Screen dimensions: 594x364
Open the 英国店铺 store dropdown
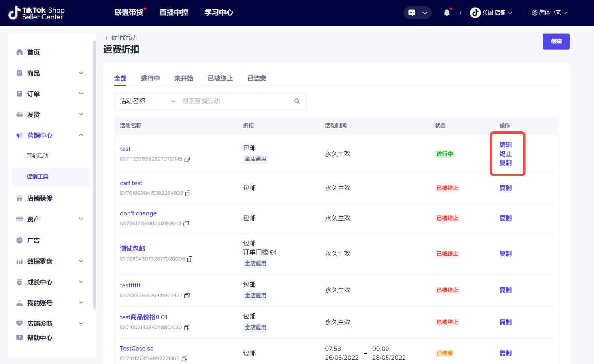pyautogui.click(x=497, y=13)
